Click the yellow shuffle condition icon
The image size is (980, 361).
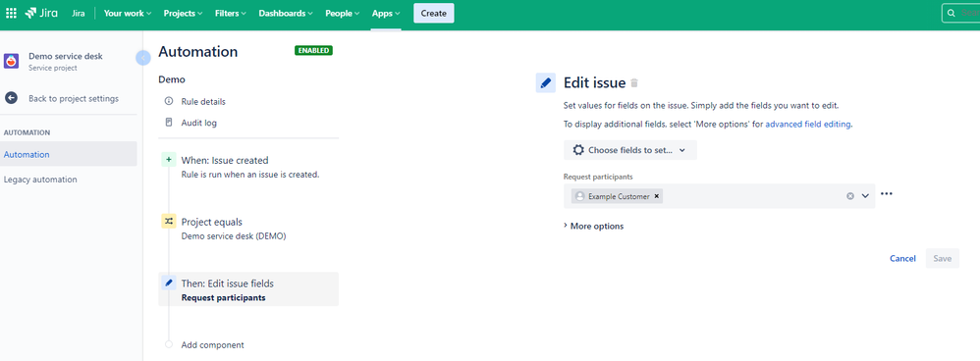(168, 221)
